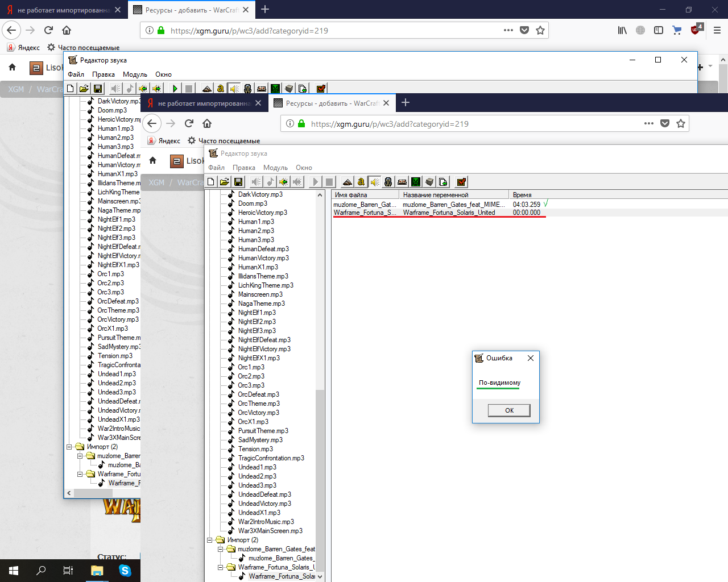728x582 pixels.
Task: Open Object Editor from front Sound Editor toolbar
Action: (388, 182)
